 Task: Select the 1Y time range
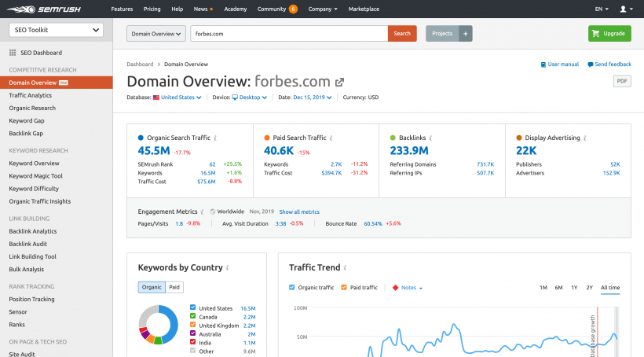click(x=574, y=288)
